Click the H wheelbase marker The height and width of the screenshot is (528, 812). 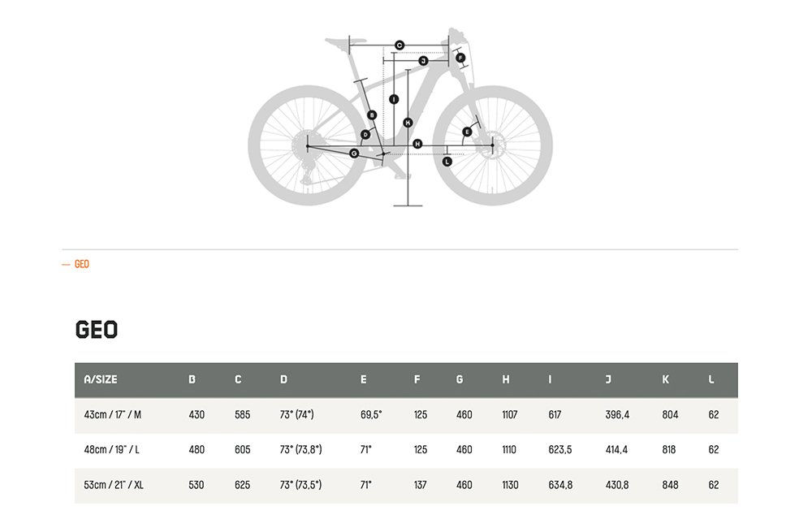417,144
